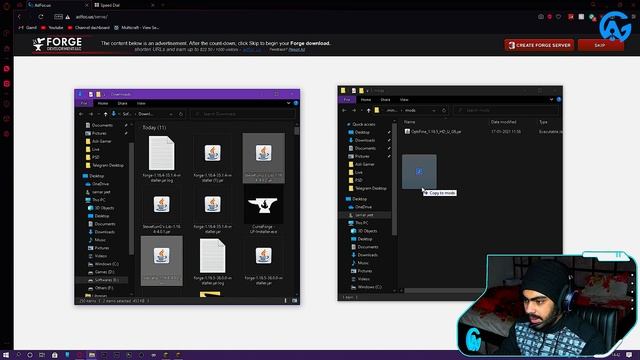
Task: Open File Explorer from the taskbar
Action: (x=92, y=355)
